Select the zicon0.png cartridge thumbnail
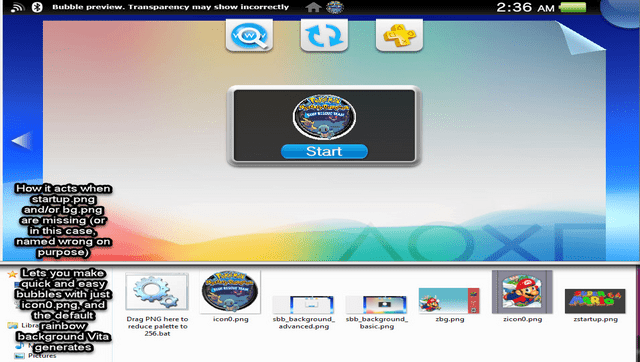This screenshot has width=640, height=362. (522, 292)
